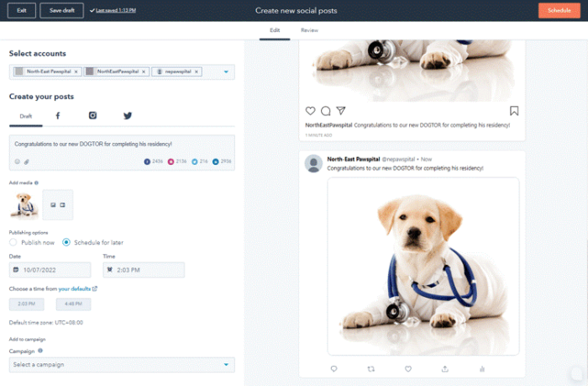Image resolution: width=588 pixels, height=386 pixels.
Task: Select the Draft tab
Action: tap(26, 116)
